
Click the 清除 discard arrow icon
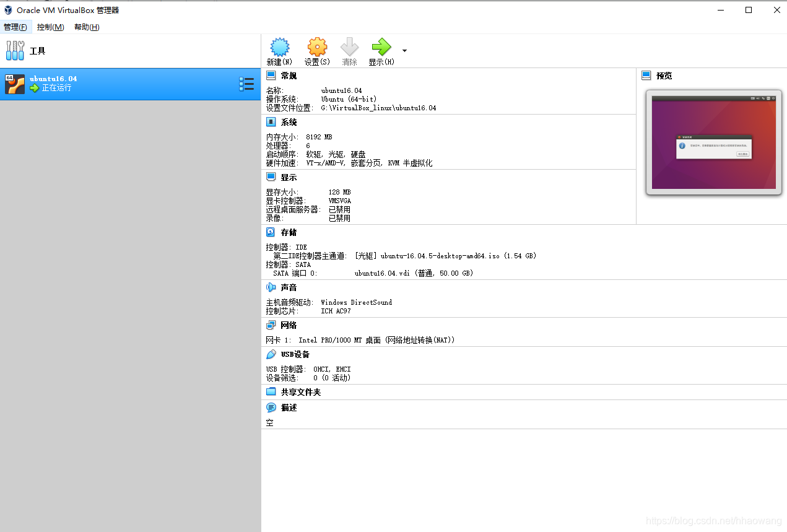(349, 47)
